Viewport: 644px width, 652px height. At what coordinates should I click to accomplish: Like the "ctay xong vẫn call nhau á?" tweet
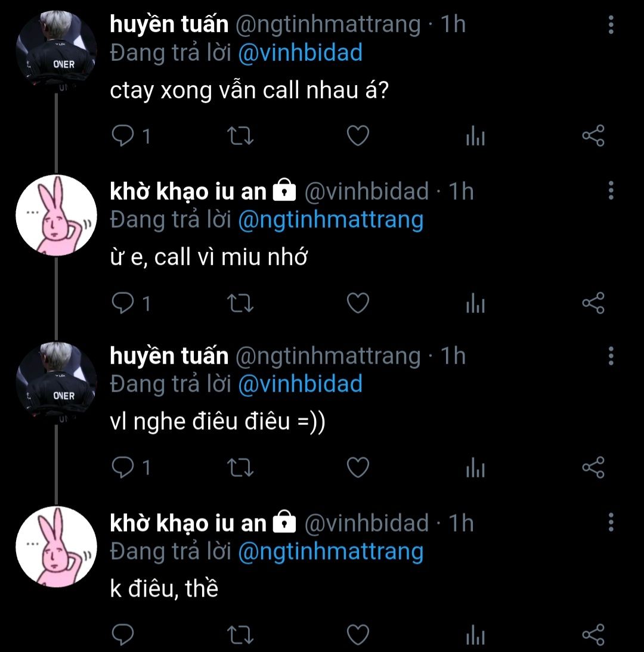coord(358,136)
